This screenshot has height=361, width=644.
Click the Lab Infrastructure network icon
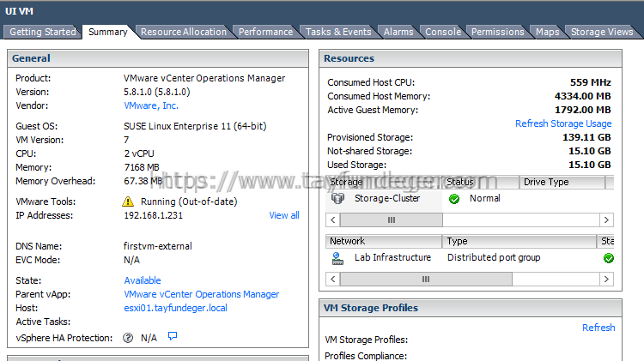[x=337, y=258]
